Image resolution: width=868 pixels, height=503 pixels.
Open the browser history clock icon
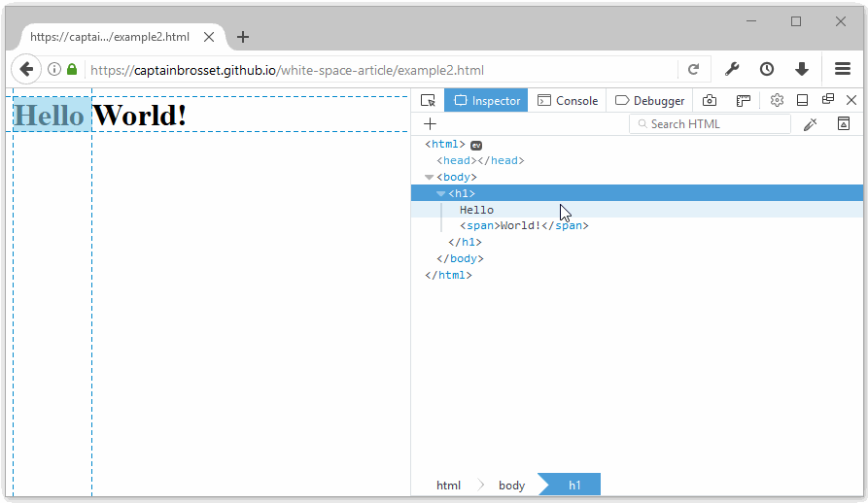(x=767, y=69)
